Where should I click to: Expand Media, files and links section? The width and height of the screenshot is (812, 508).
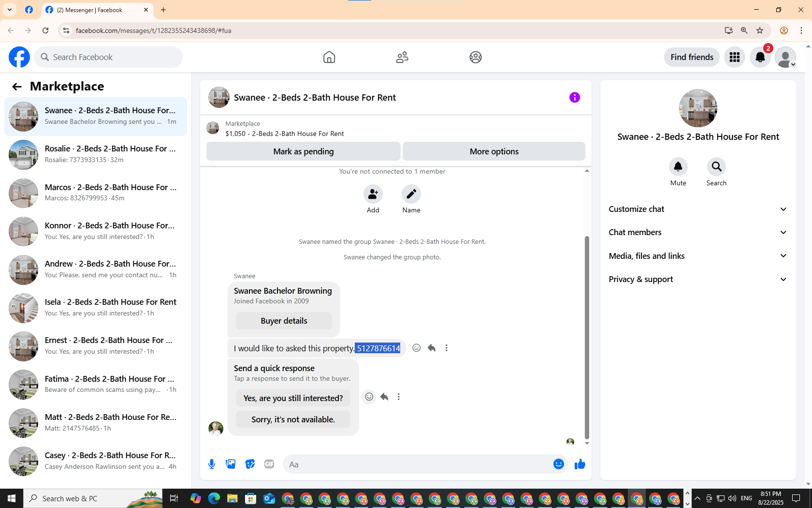pyautogui.click(x=698, y=256)
